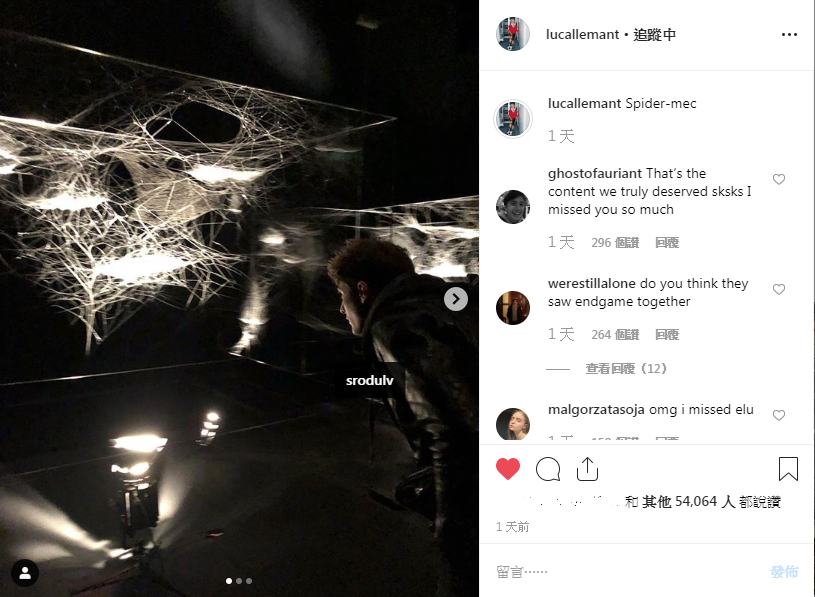815x597 pixels.
Task: Select the second carousel dot indicator
Action: point(239,581)
